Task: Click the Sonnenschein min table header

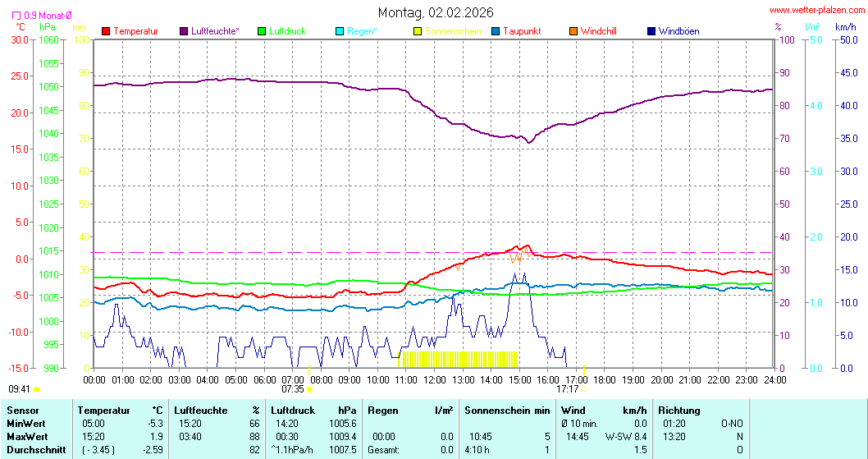Action: point(507,410)
